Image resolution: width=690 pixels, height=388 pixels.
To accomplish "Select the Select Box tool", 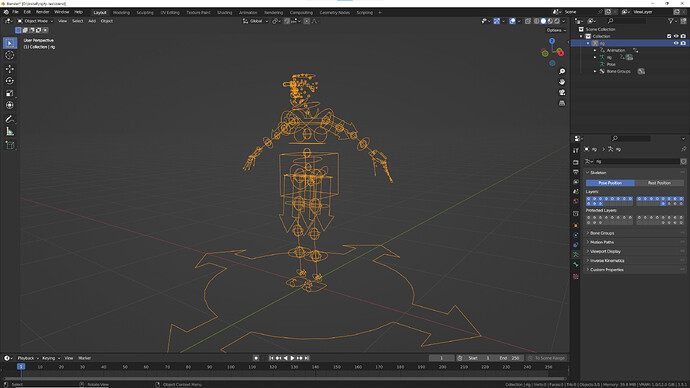I will click(x=10, y=43).
